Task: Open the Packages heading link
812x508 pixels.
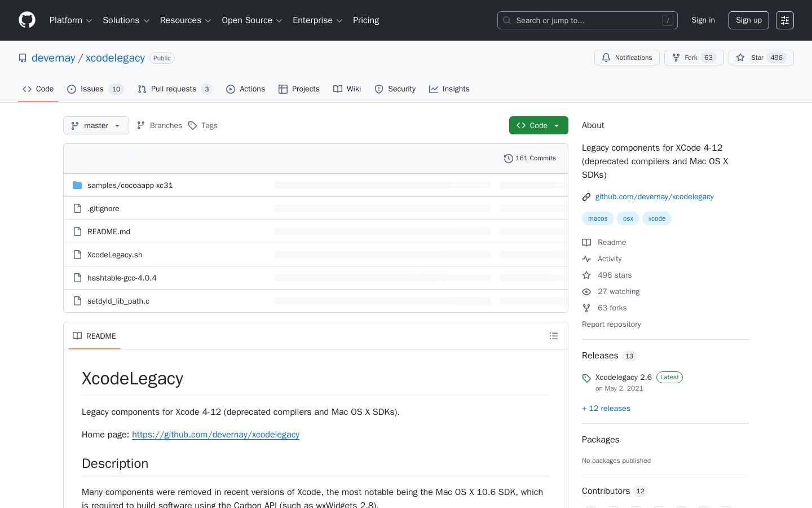Action: pyautogui.click(x=601, y=440)
